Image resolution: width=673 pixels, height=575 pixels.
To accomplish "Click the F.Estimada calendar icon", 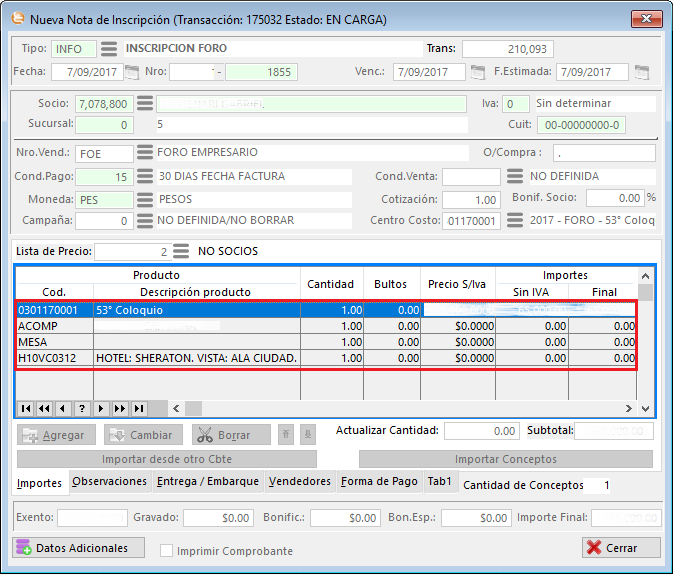I will [x=642, y=72].
